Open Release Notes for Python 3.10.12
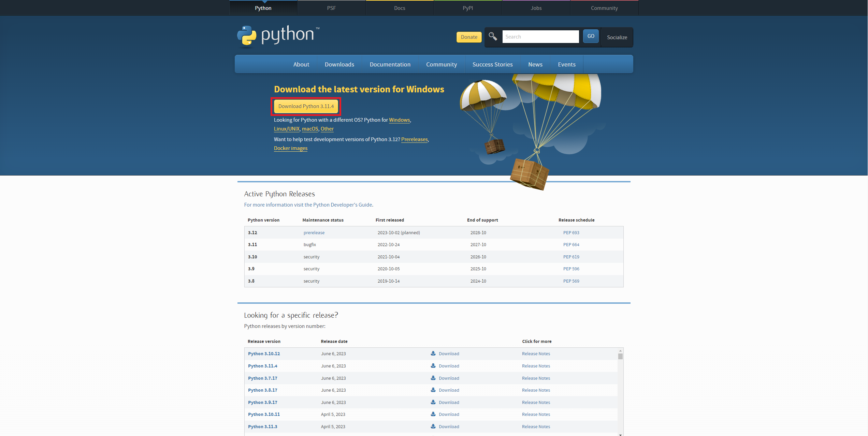 tap(536, 354)
